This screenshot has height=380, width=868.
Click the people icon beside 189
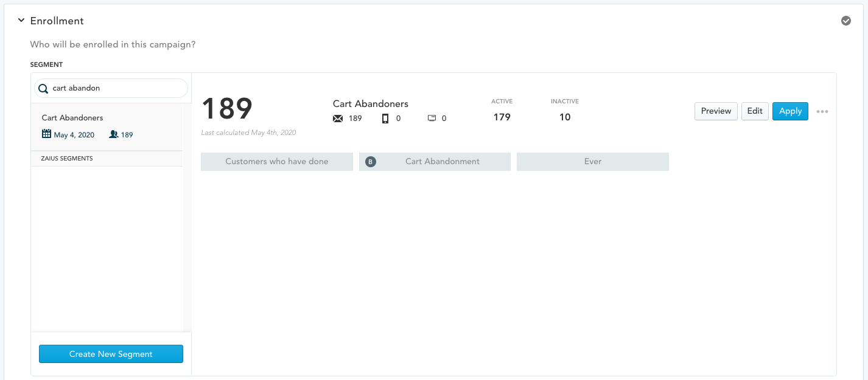point(114,134)
